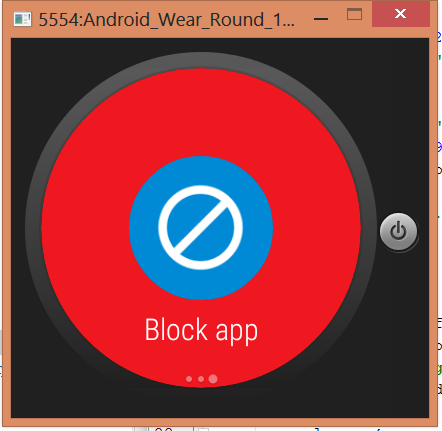Open the emulator window icon menu

coord(22,19)
